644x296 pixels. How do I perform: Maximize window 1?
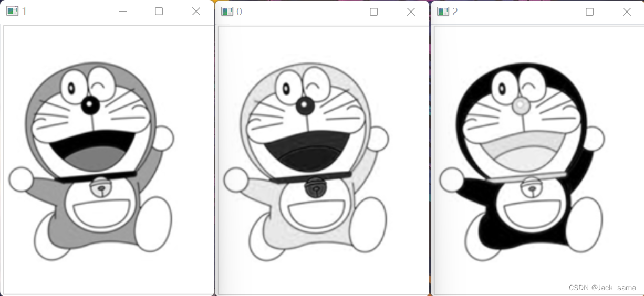159,12
